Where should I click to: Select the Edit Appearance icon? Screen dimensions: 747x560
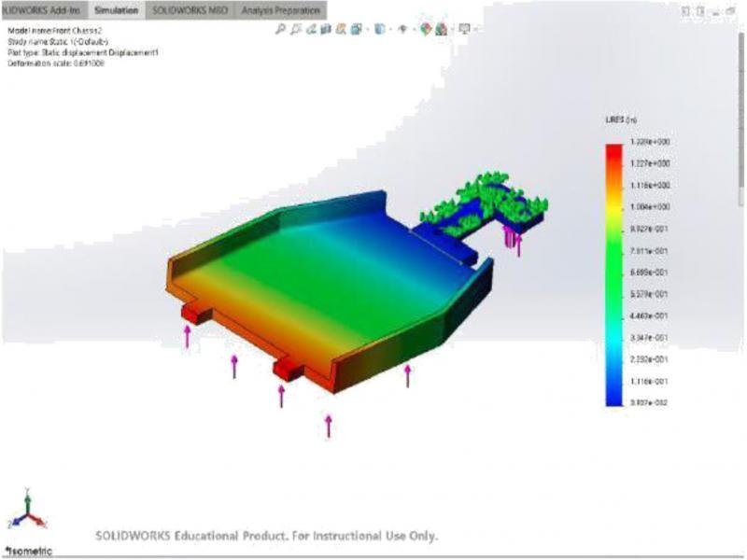click(428, 30)
